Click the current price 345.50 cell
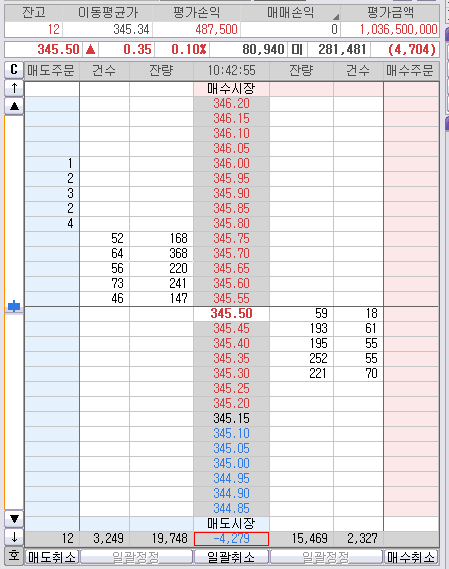 [x=231, y=314]
